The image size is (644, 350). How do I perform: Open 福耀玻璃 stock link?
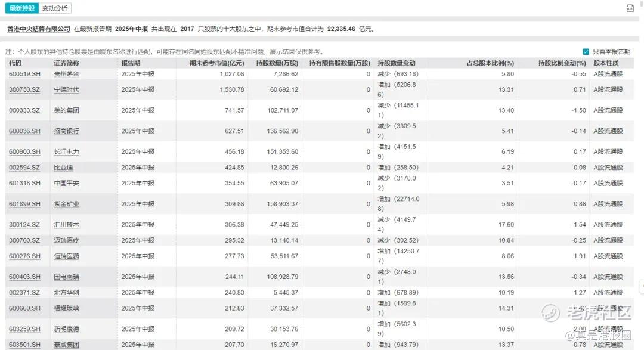67,308
